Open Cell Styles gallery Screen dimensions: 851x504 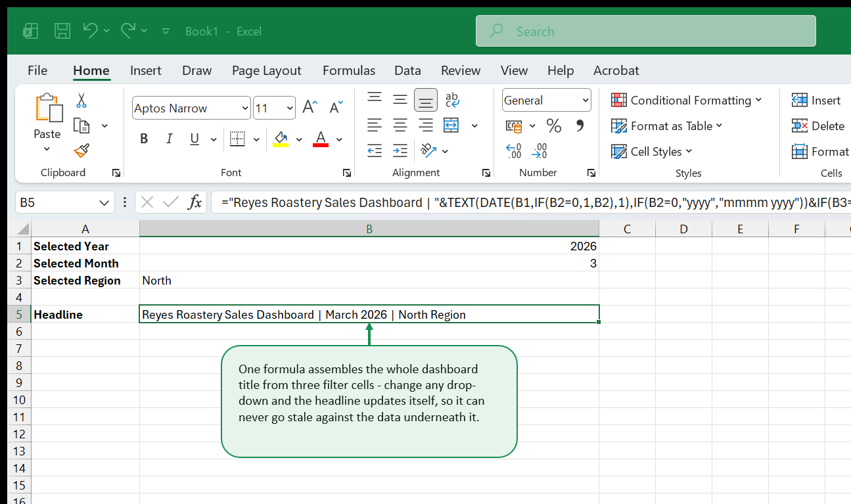651,151
